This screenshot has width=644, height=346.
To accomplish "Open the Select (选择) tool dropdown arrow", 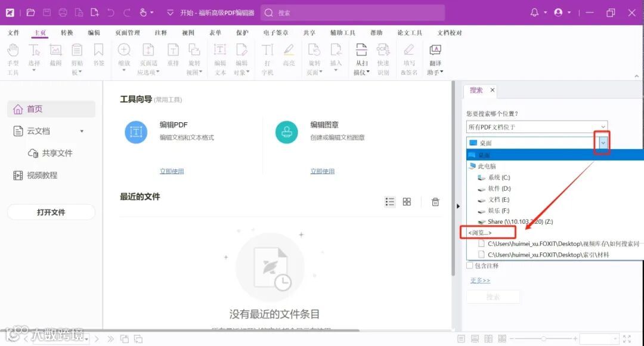I will pyautogui.click(x=34, y=70).
